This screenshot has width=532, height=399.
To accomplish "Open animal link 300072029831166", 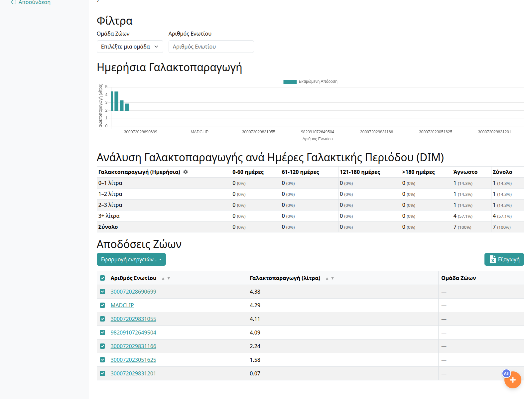I will point(133,346).
